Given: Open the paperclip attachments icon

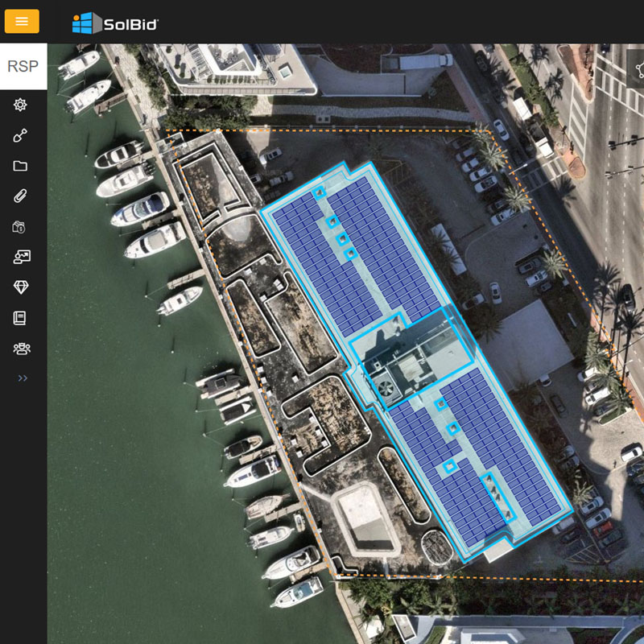Looking at the screenshot, I should click(21, 196).
